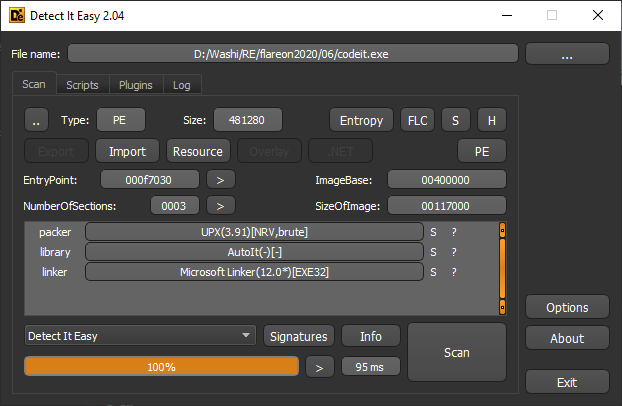
Task: Select the Microsoft Linker(12.0*)[EXE32] result
Action: (254, 272)
